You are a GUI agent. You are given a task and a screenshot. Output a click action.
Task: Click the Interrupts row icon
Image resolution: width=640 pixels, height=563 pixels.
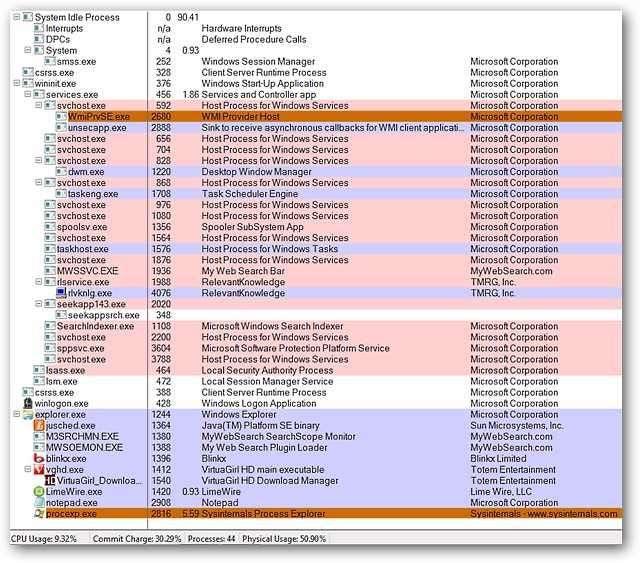tap(39, 28)
